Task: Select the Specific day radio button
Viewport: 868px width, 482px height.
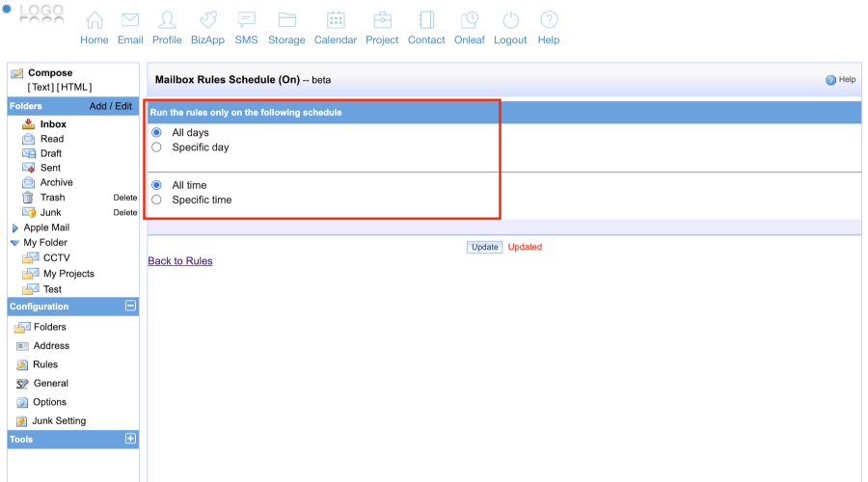Action: pyautogui.click(x=157, y=147)
